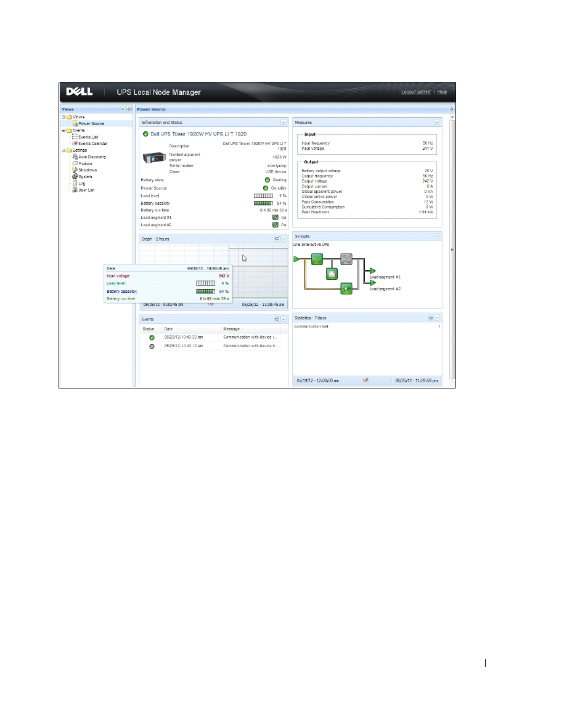Click the Statistics date range edit icon
Viewport: 588px width, 706px height.
[365, 380]
